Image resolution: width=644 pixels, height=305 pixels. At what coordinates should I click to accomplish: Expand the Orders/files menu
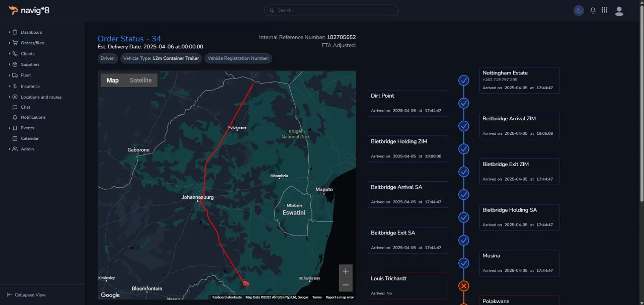(31, 43)
